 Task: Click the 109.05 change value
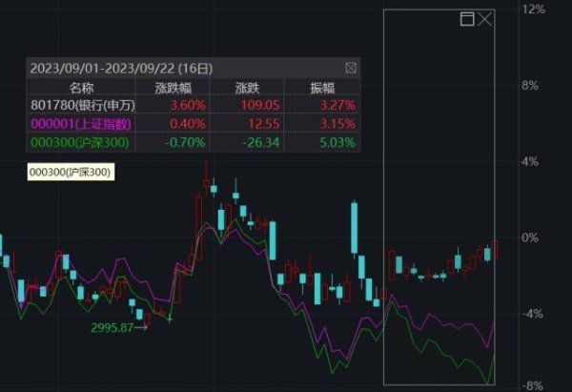pos(259,106)
